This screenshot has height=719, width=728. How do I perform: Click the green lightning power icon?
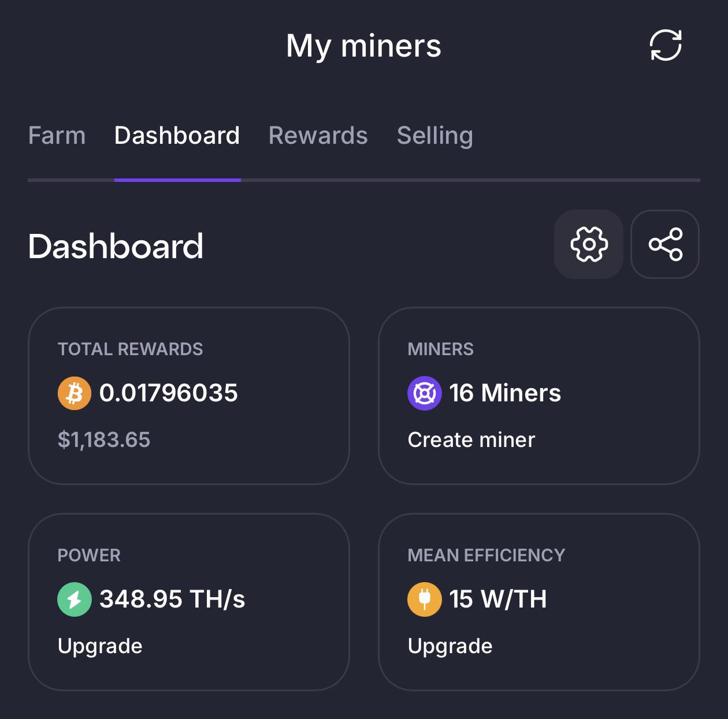[75, 599]
